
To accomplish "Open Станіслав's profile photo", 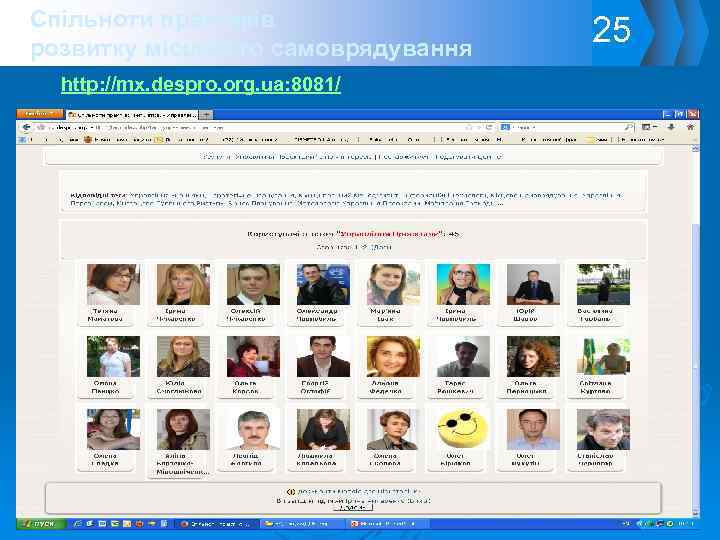I will coord(603,429).
